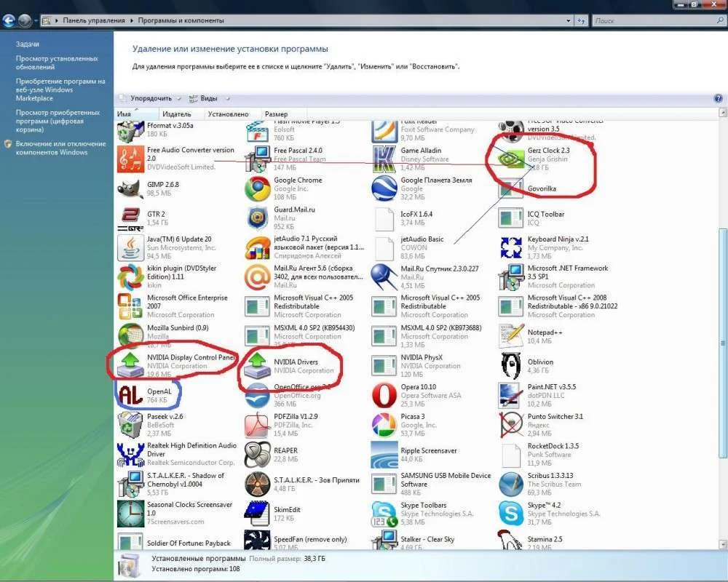Select the Keyboard Ninja v.2.1 icon
The height and width of the screenshot is (582, 728).
(x=511, y=247)
